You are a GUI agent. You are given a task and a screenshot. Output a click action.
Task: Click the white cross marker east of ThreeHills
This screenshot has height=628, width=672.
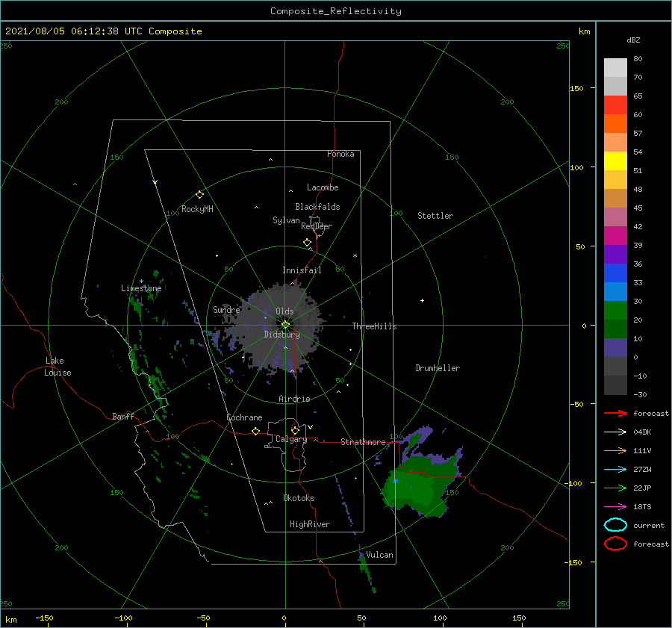point(422,300)
